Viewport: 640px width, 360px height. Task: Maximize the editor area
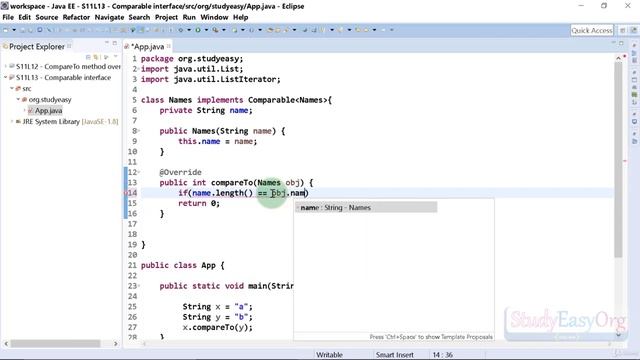pos(621,42)
